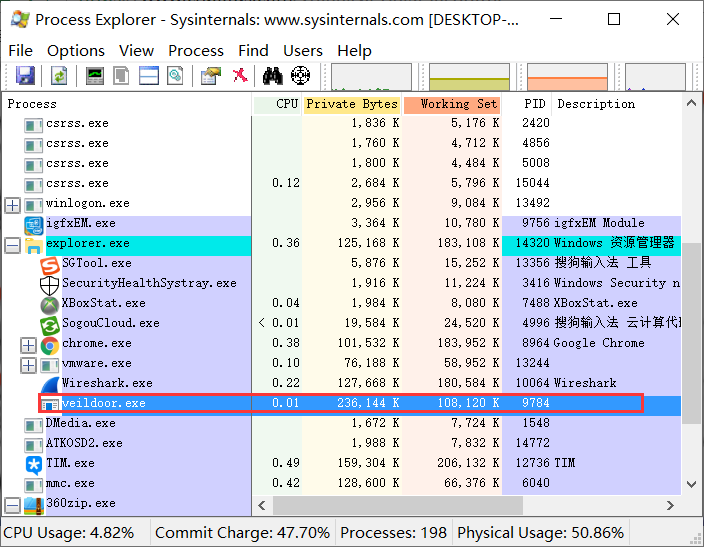Open the Help menu

tap(354, 51)
